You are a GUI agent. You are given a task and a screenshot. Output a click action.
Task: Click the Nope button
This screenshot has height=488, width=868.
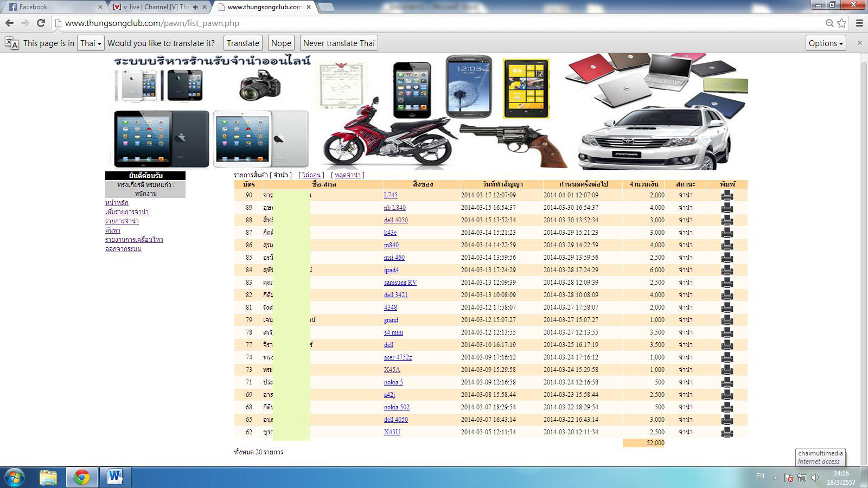281,43
